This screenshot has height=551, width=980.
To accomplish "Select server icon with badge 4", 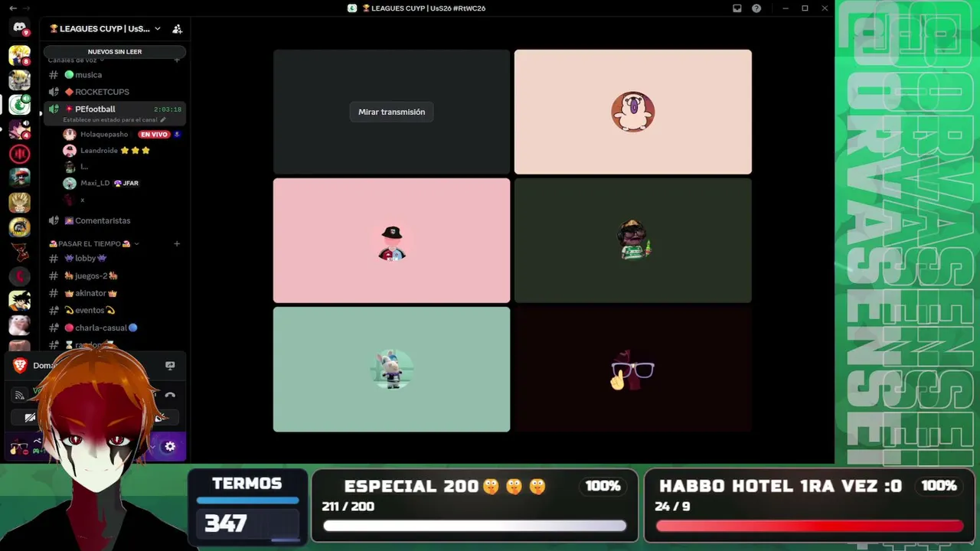I will 19,129.
